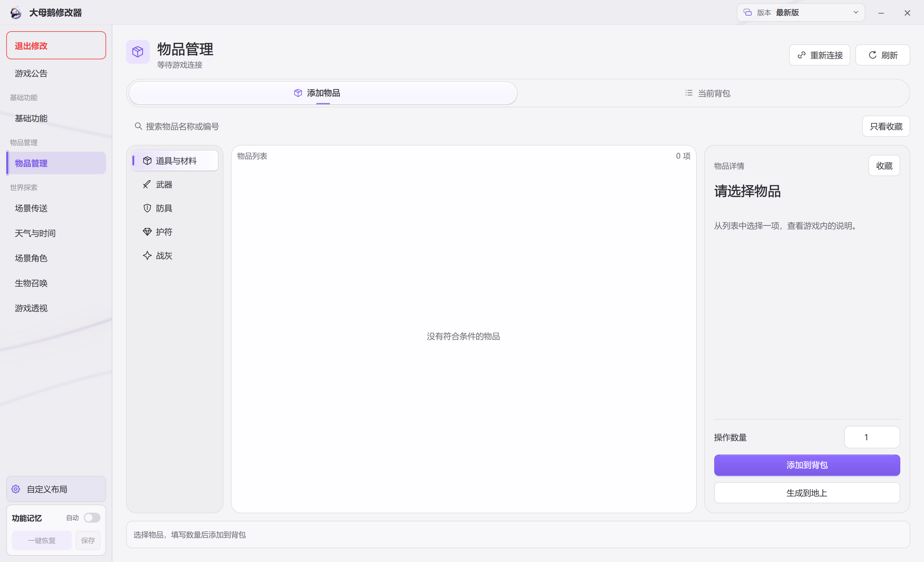Select the 战灰 star icon

pyautogui.click(x=147, y=255)
